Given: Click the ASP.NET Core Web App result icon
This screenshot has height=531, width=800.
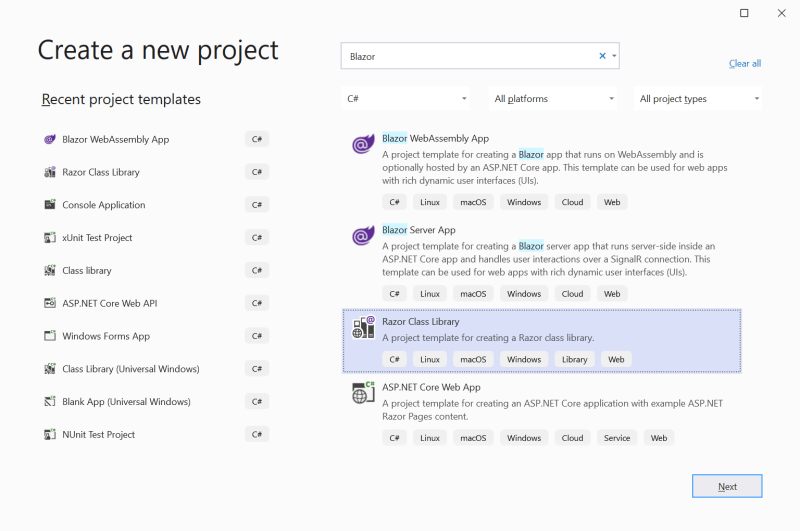Looking at the screenshot, I should [363, 393].
